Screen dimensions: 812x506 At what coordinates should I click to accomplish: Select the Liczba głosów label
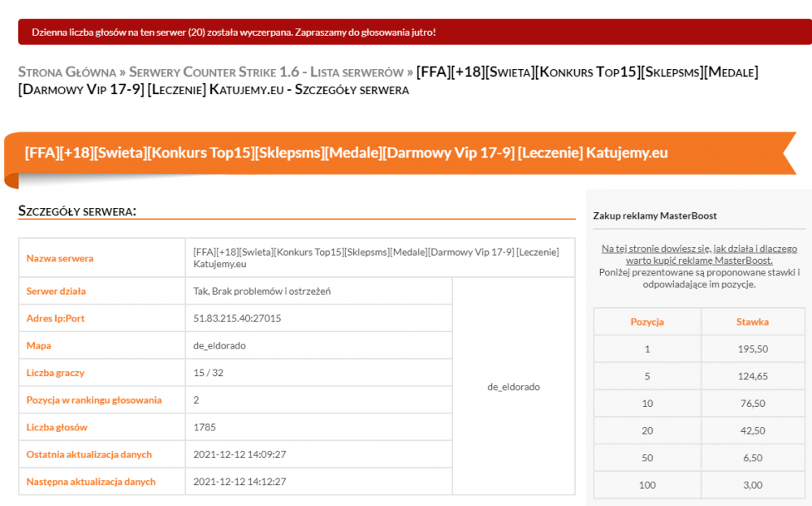57,427
